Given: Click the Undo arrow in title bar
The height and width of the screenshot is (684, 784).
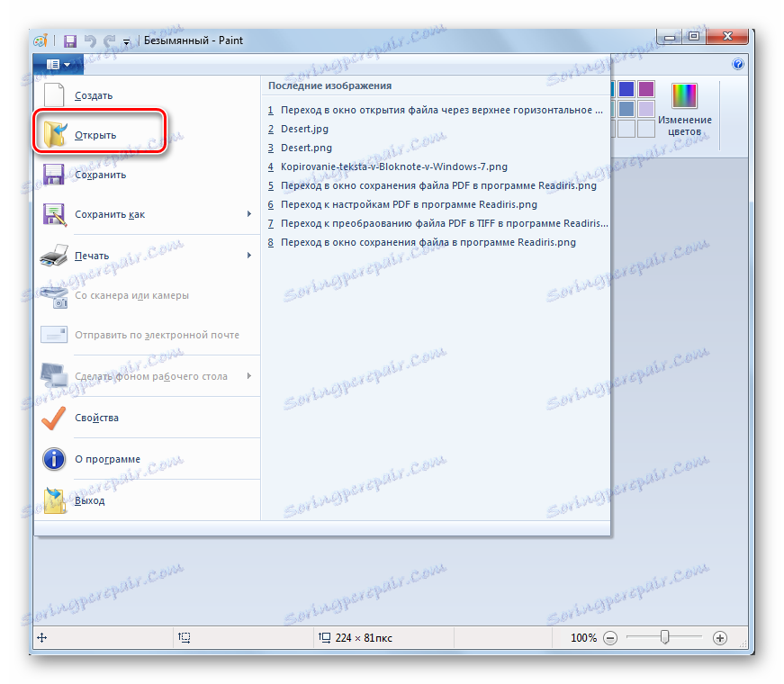Looking at the screenshot, I should [x=91, y=41].
